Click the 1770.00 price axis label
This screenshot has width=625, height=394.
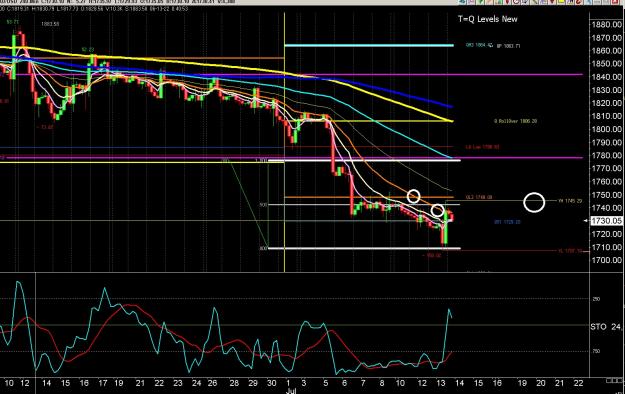(x=607, y=168)
